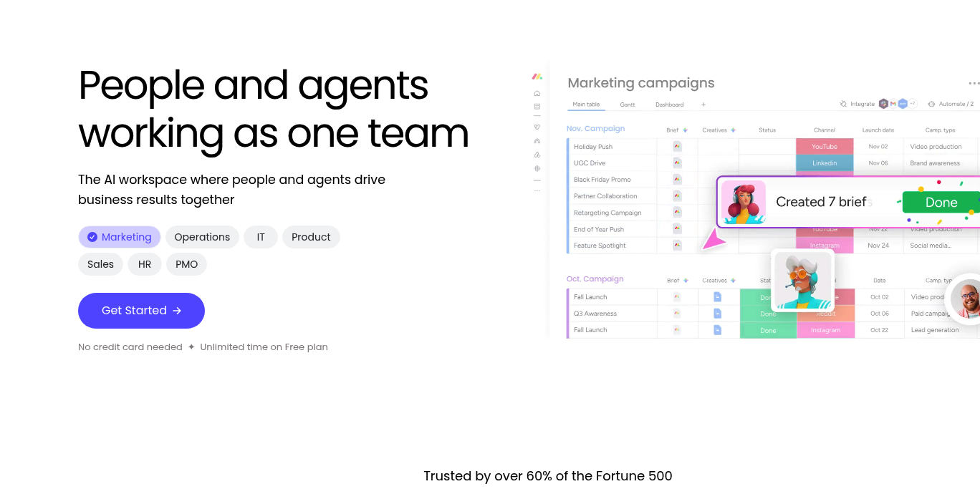This screenshot has width=980, height=489.
Task: Click the gray-haired agent avatar card
Action: coord(802,280)
